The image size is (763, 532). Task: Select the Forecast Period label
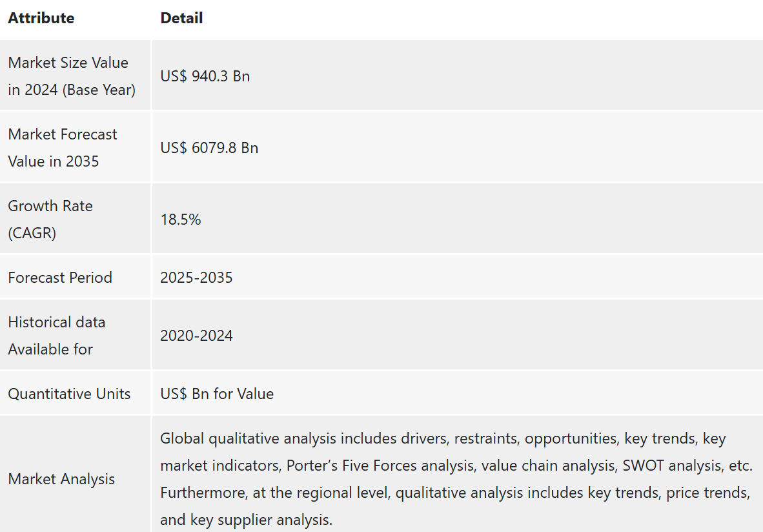coord(60,278)
